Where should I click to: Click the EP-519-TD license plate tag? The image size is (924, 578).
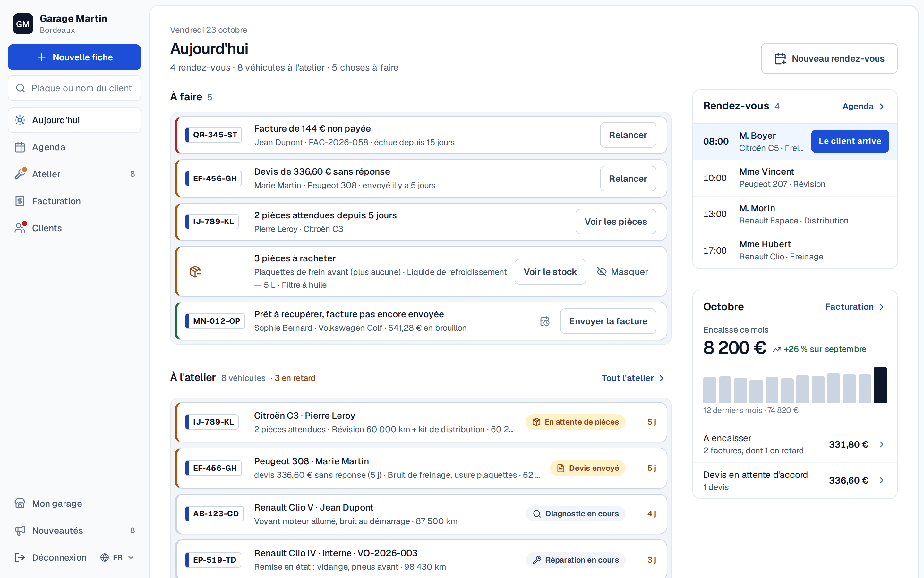213,560
